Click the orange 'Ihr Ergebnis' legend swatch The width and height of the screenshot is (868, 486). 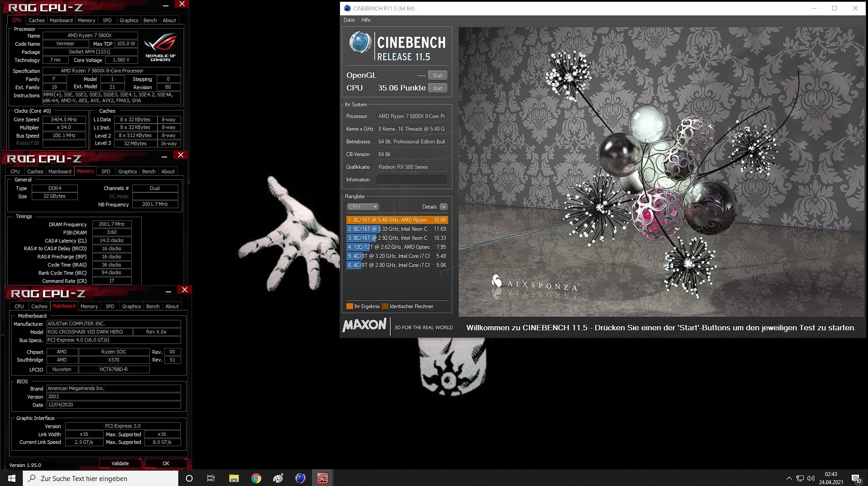click(x=350, y=306)
